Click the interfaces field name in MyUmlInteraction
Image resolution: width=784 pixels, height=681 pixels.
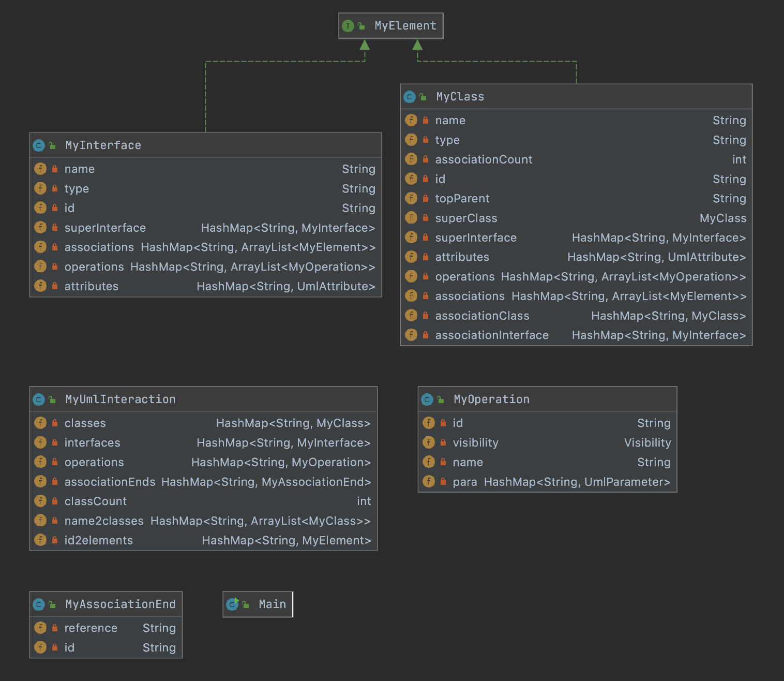93,443
